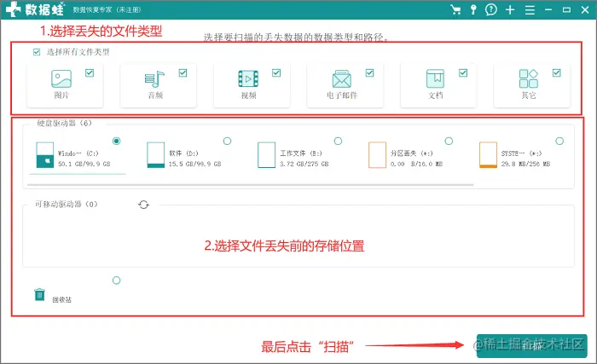Click the 选择所有文件类型 label
The image size is (597, 364).
(x=78, y=52)
